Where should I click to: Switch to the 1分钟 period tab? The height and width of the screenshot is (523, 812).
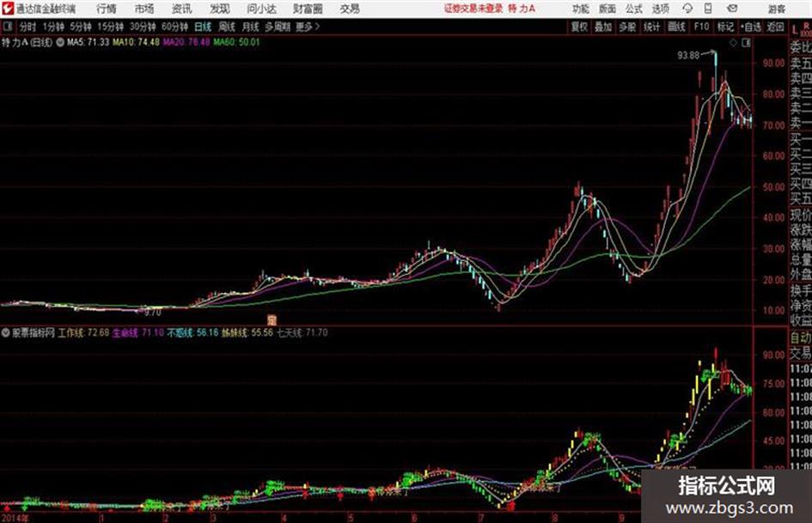tap(53, 27)
